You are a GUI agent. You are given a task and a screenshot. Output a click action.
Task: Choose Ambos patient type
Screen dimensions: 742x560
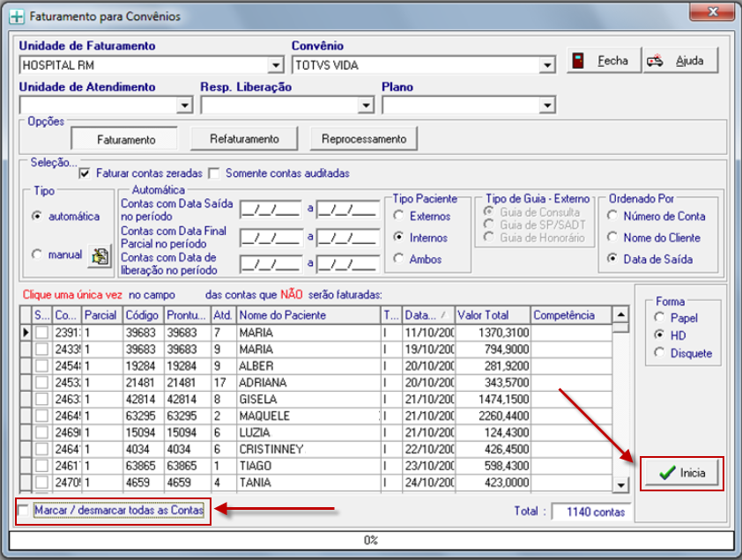(x=398, y=258)
